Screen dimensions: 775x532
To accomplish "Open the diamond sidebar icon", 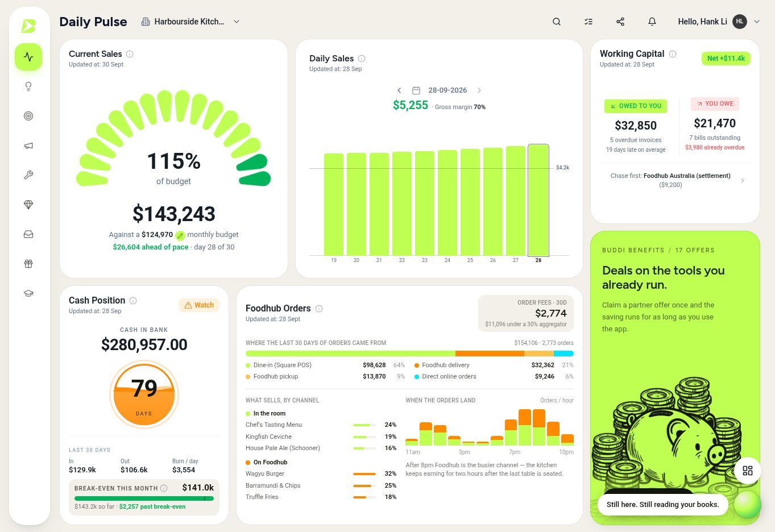I will 28,205.
